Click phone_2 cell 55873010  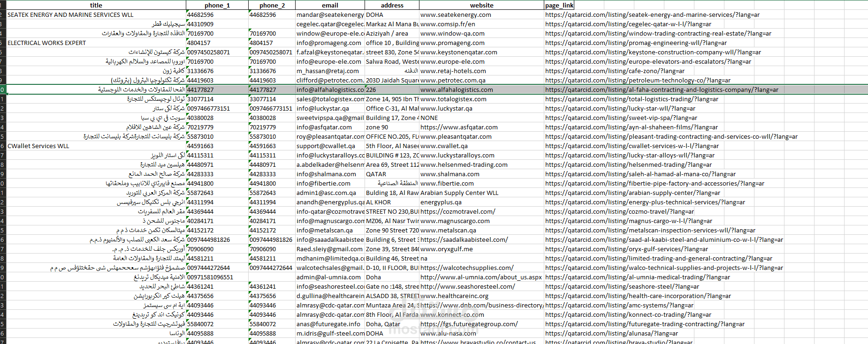coord(272,136)
